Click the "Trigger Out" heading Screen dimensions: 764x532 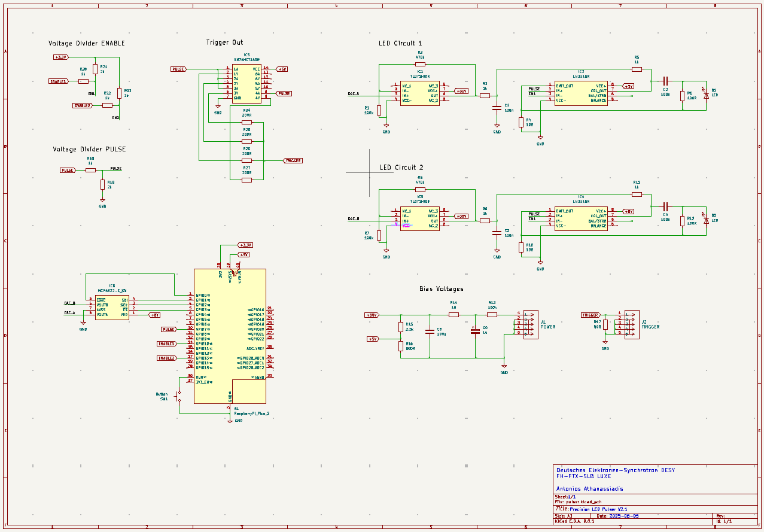point(224,42)
